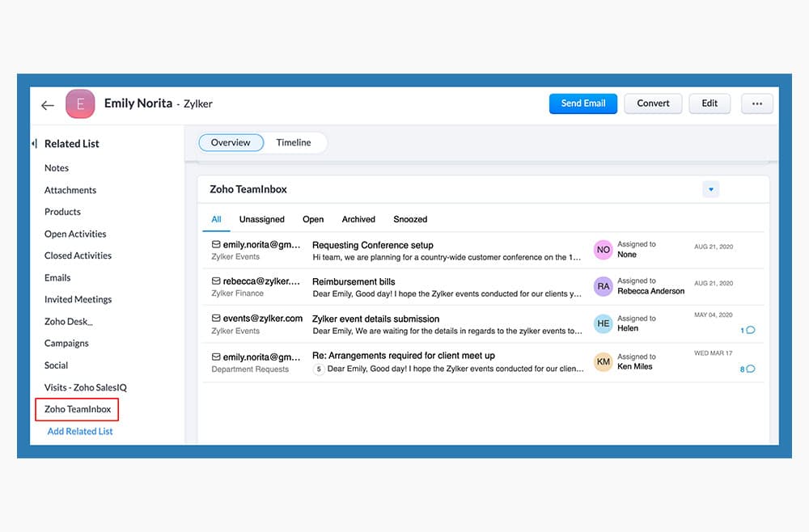Switch to the Timeline tab
The image size is (809, 532).
294,142
